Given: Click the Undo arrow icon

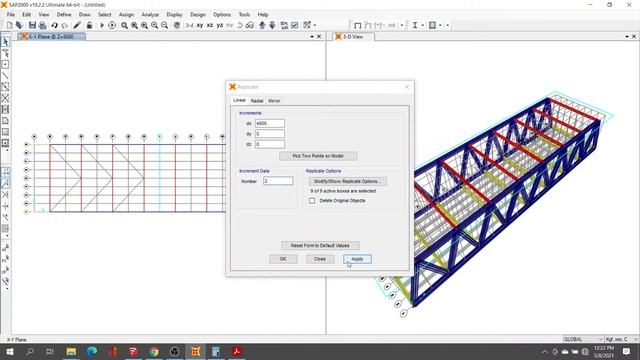Looking at the screenshot, I should [x=54, y=25].
